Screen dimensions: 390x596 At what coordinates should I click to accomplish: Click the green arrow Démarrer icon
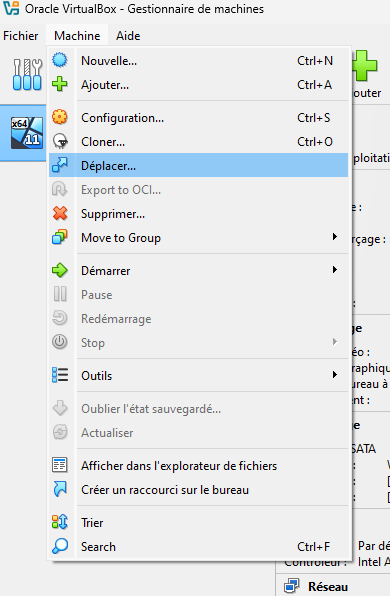(x=60, y=270)
